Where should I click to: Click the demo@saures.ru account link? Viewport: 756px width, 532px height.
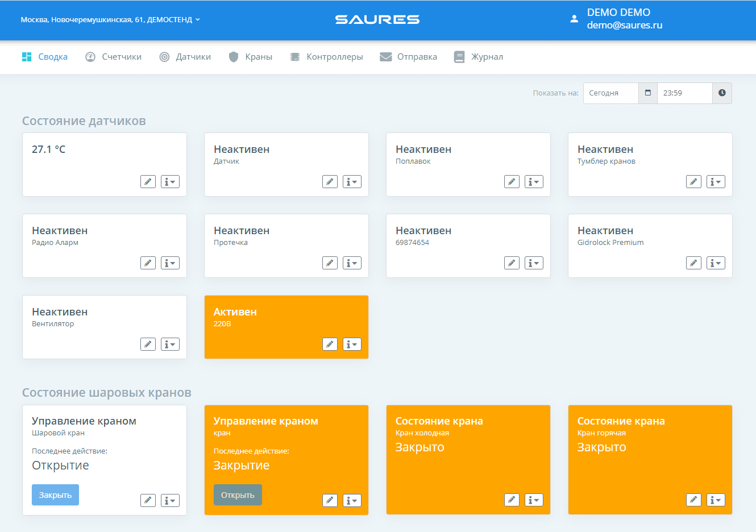[624, 25]
